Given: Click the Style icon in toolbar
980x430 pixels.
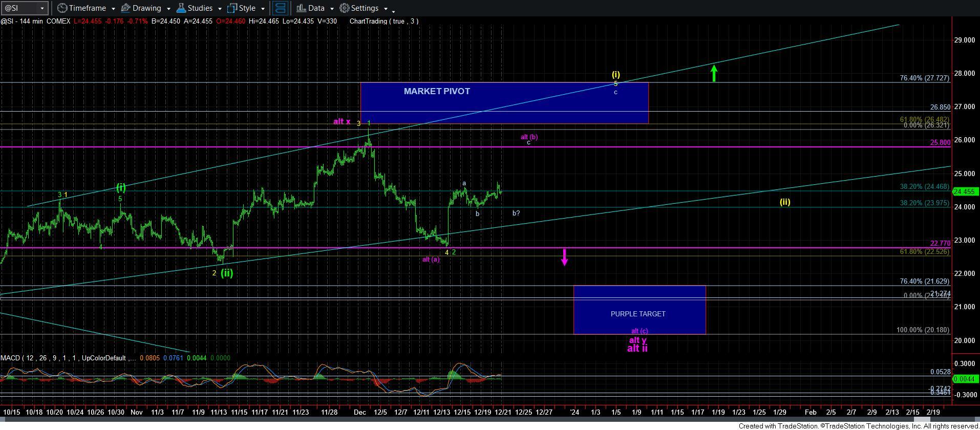Looking at the screenshot, I should point(232,8).
